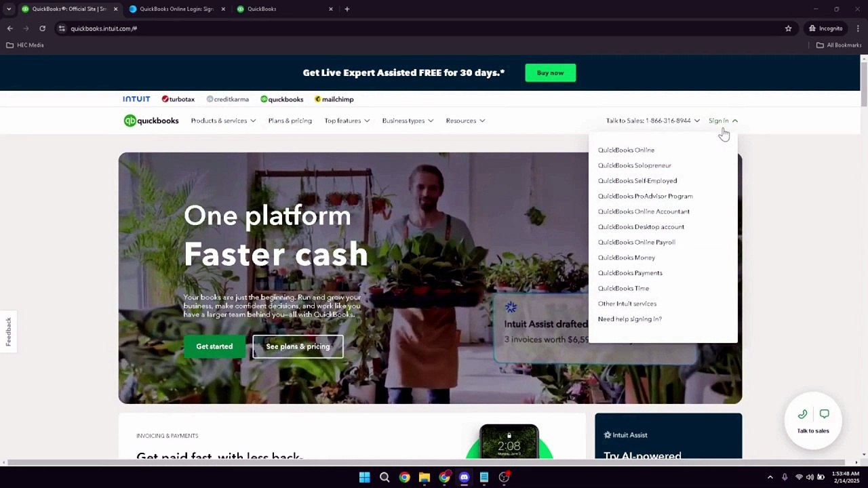Click the QuickBooks logo in navigation bar
This screenshot has width=868, height=488.
pos(151,121)
